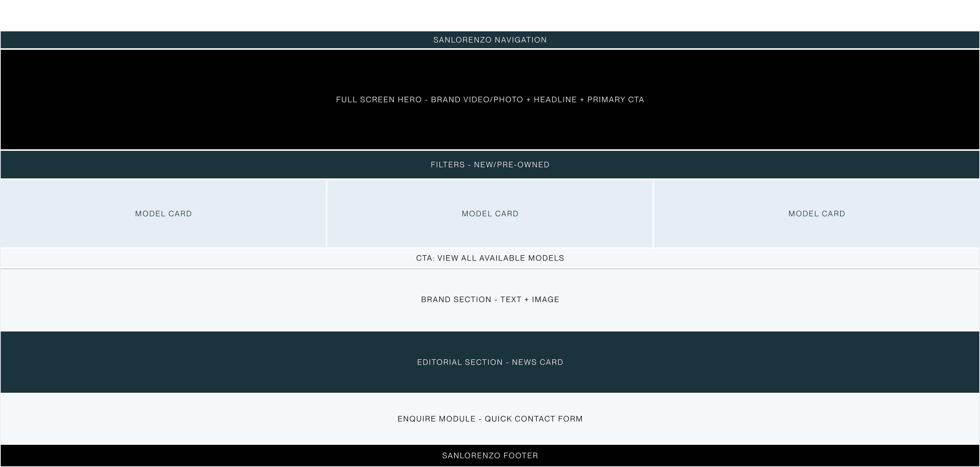Click the Sanlorenzo Navigation bar
Viewport: 980px width, 467px height.
[490, 40]
